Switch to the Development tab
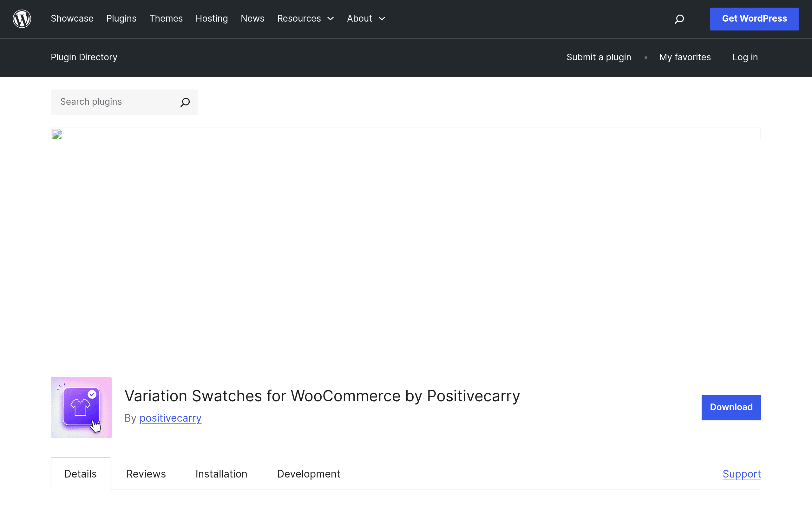This screenshot has height=508, width=812. click(x=309, y=474)
